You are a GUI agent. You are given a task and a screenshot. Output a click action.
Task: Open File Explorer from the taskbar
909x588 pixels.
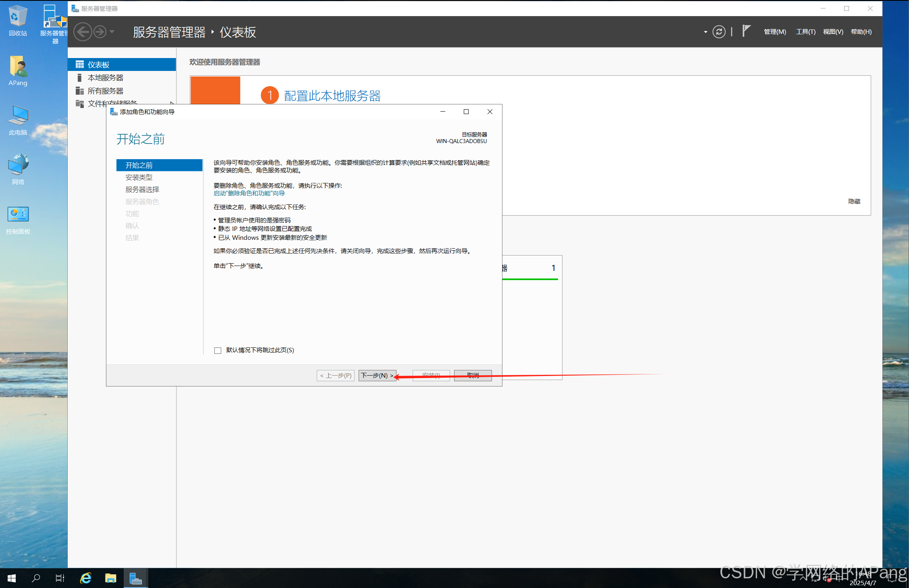(x=110, y=578)
